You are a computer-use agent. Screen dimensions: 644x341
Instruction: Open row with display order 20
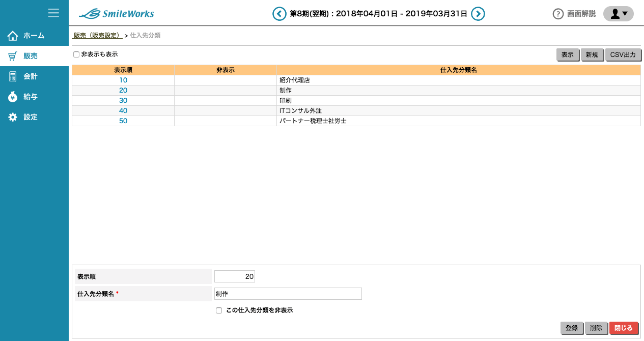[123, 90]
